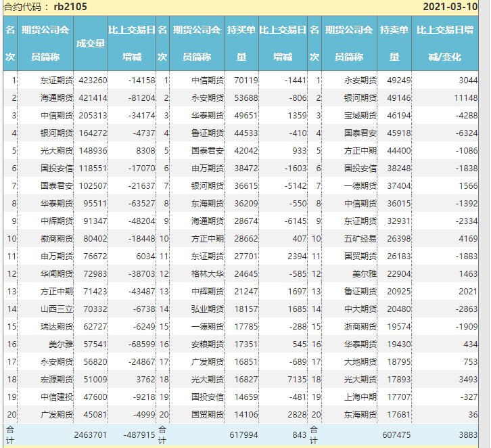Click total short position 607475
Viewport: 491px width, 448px height.
point(396,435)
